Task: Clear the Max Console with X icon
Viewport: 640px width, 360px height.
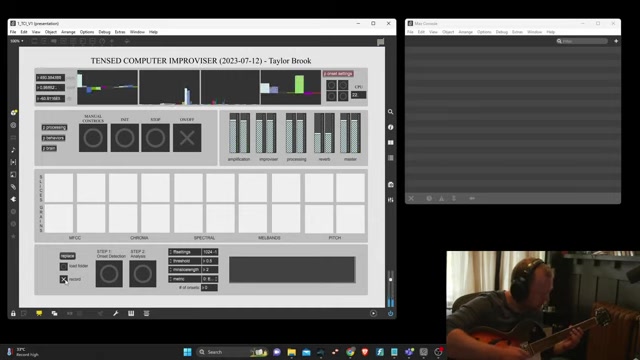Action: (x=411, y=198)
